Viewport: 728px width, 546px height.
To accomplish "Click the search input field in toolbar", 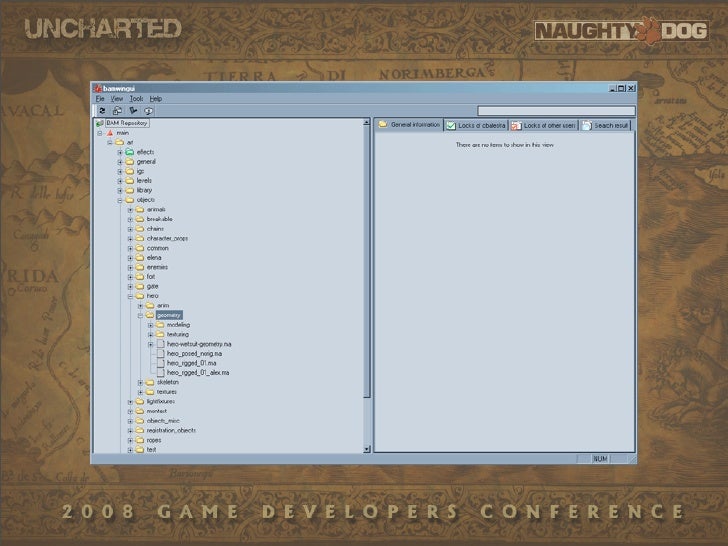I will pos(556,110).
